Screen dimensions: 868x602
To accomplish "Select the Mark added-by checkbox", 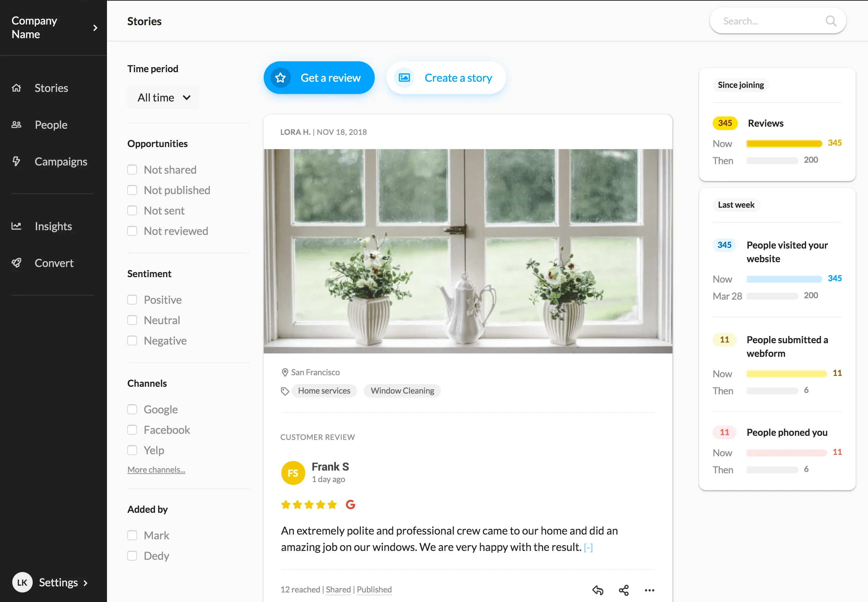I will point(132,535).
